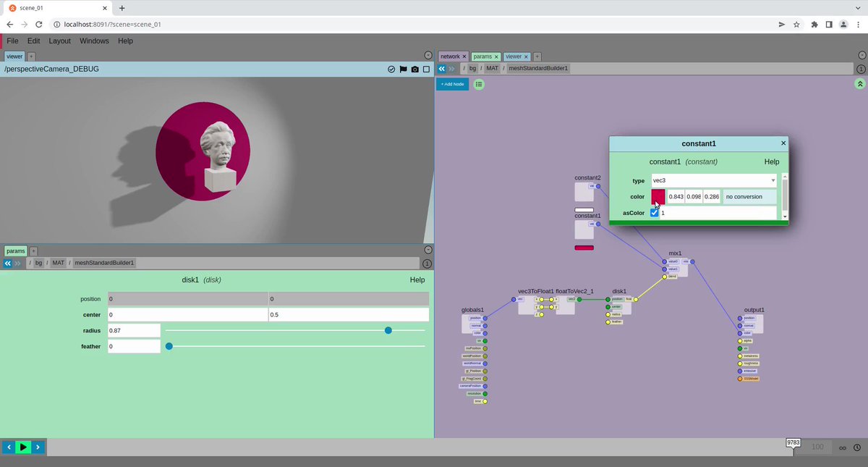The image size is (868, 467).
Task: Click the radius value field 0.87
Action: click(x=134, y=330)
